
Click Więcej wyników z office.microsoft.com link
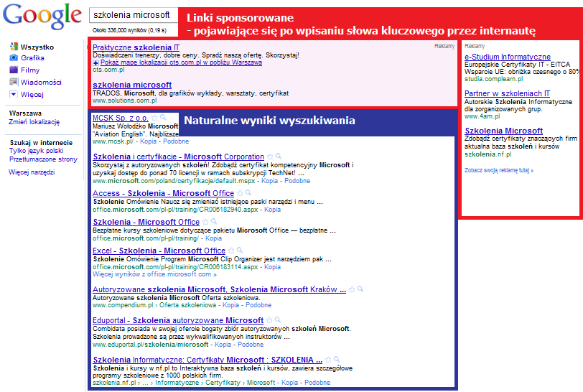coord(154,274)
